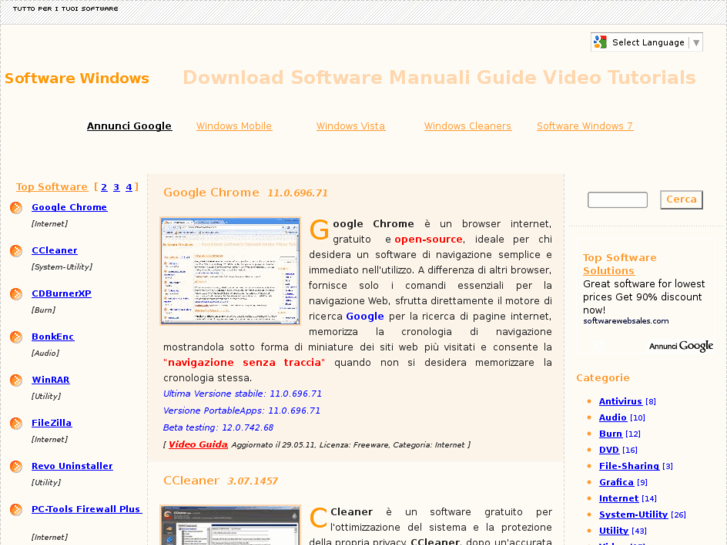
Task: Open the DVD category
Action: click(609, 450)
